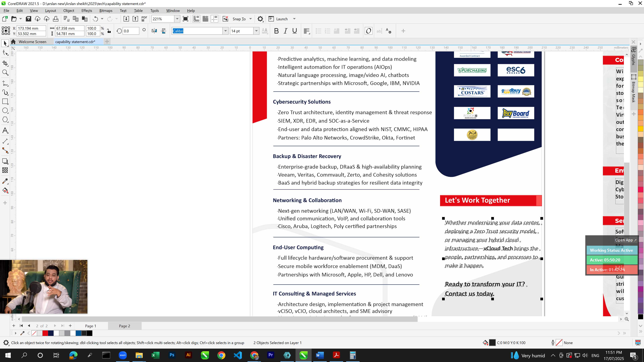Click customize toolbox plus button
Viewport: 644px width, 362px height.
coord(5,203)
